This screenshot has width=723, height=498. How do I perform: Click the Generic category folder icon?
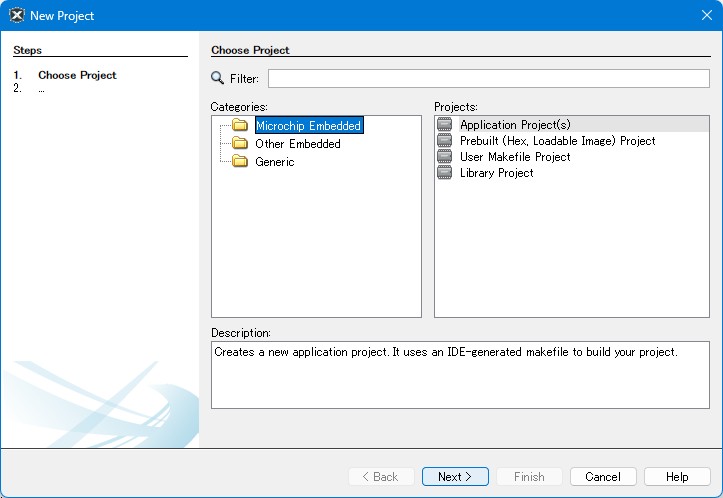coord(240,162)
